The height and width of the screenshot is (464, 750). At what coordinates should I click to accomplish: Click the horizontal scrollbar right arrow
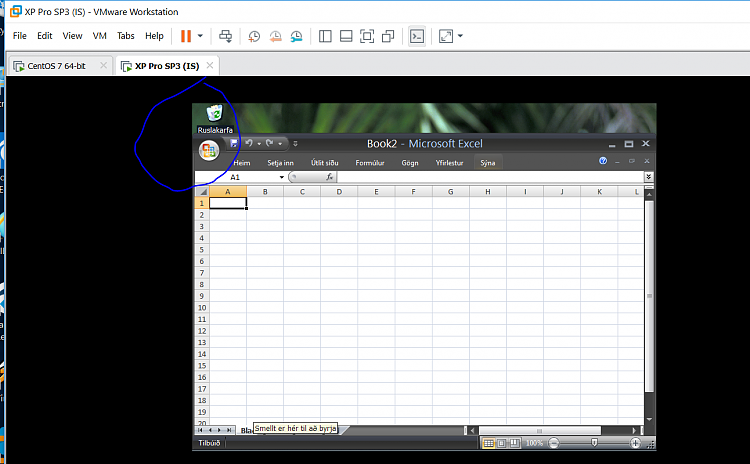634,431
